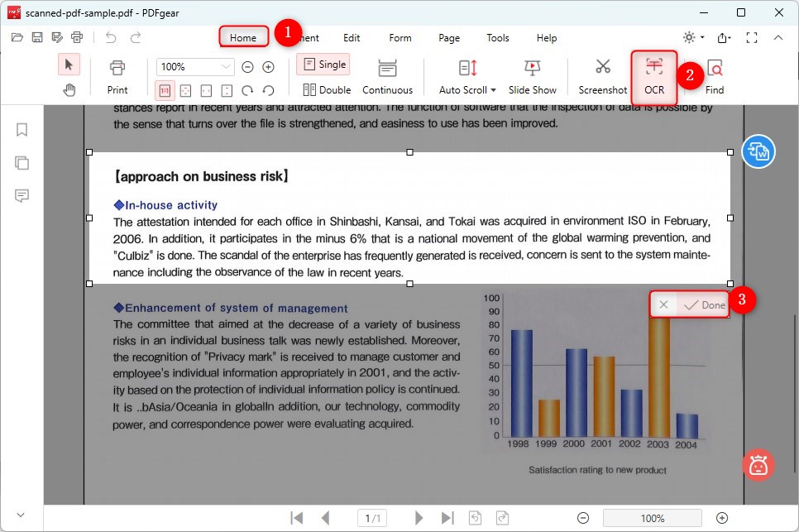Turn on Continuous scrolling view
Image resolution: width=799 pixels, height=532 pixels.
[x=387, y=77]
